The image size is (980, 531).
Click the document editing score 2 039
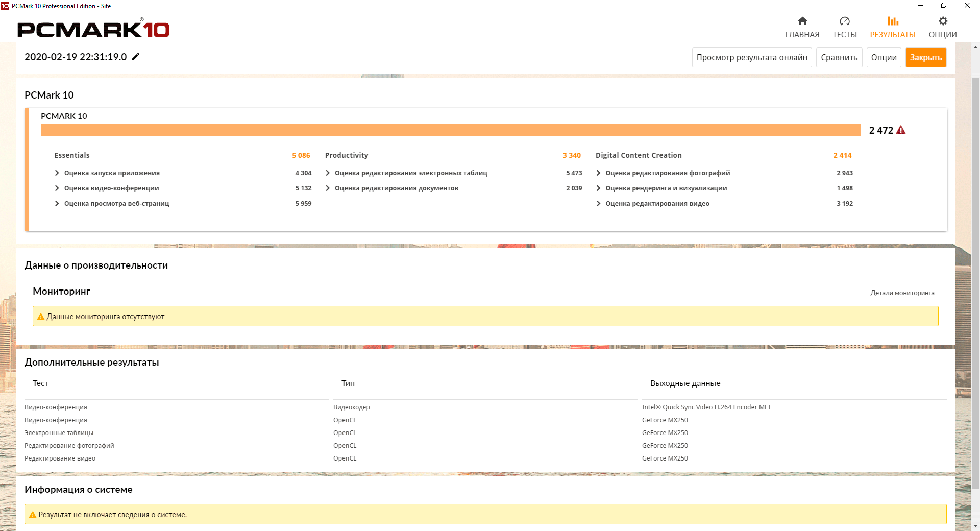tap(574, 188)
